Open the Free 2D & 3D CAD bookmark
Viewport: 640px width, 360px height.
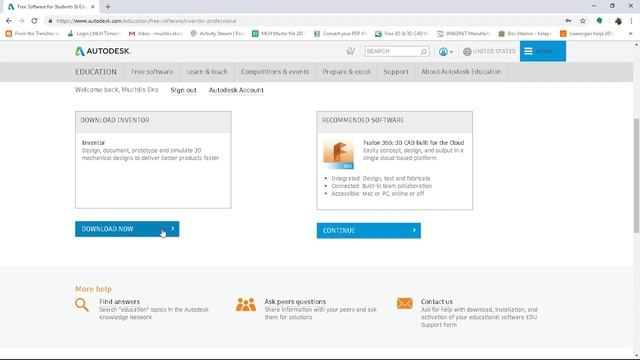tap(402, 33)
